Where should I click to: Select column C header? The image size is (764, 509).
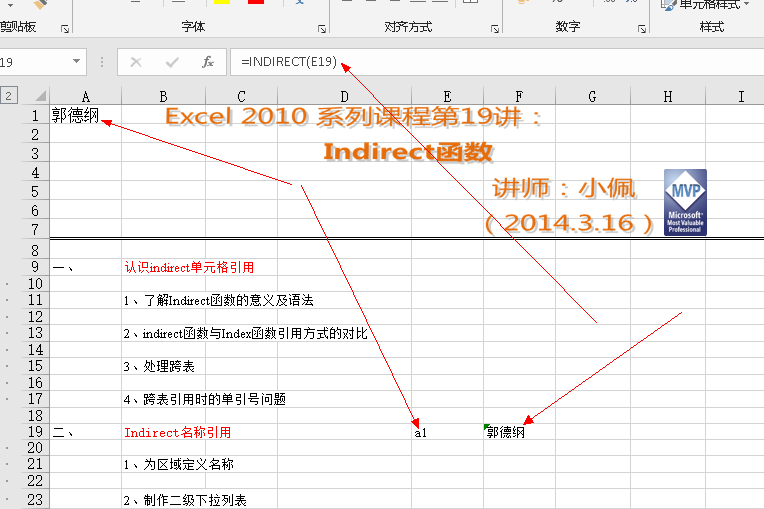coord(241,96)
